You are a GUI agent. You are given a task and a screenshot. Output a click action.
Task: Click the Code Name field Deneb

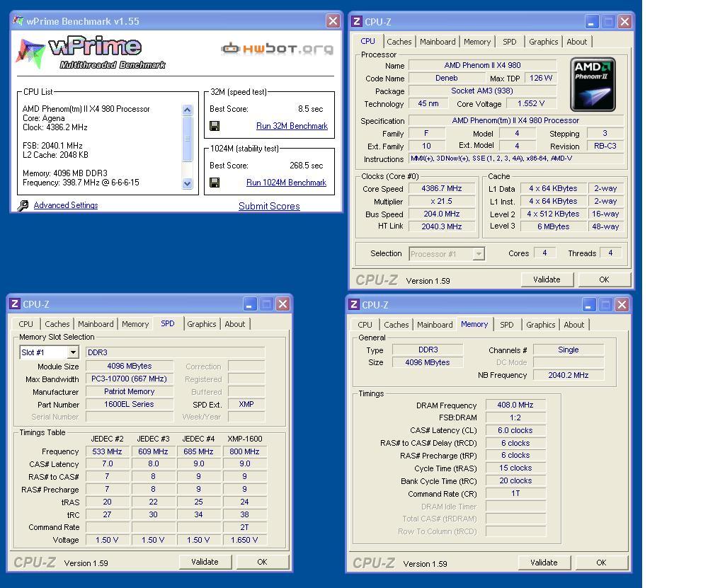446,78
